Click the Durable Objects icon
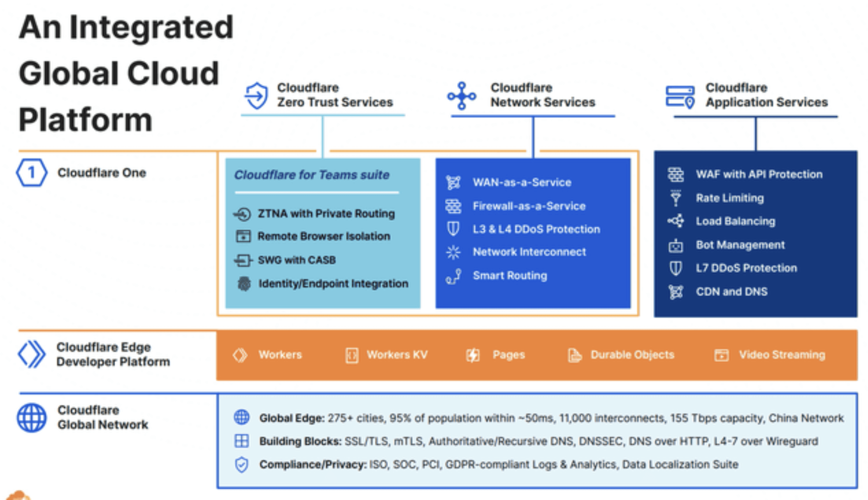This screenshot has width=868, height=500. point(575,355)
